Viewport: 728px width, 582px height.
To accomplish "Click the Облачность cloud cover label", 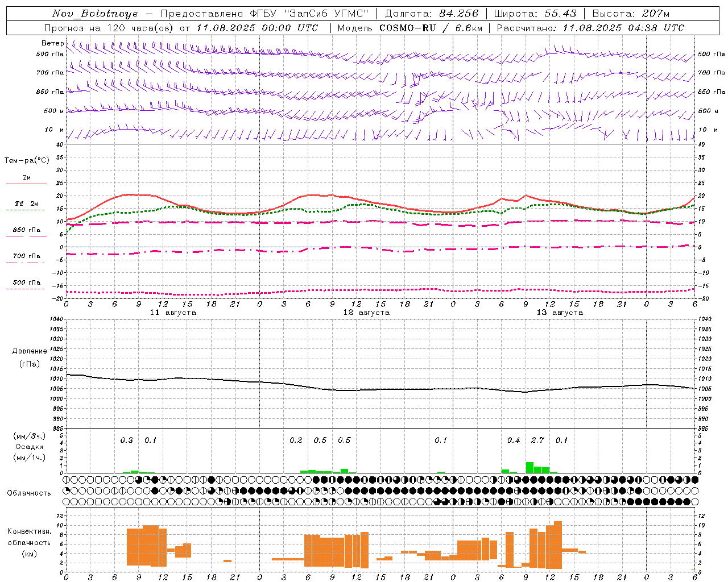I will pyautogui.click(x=29, y=493).
